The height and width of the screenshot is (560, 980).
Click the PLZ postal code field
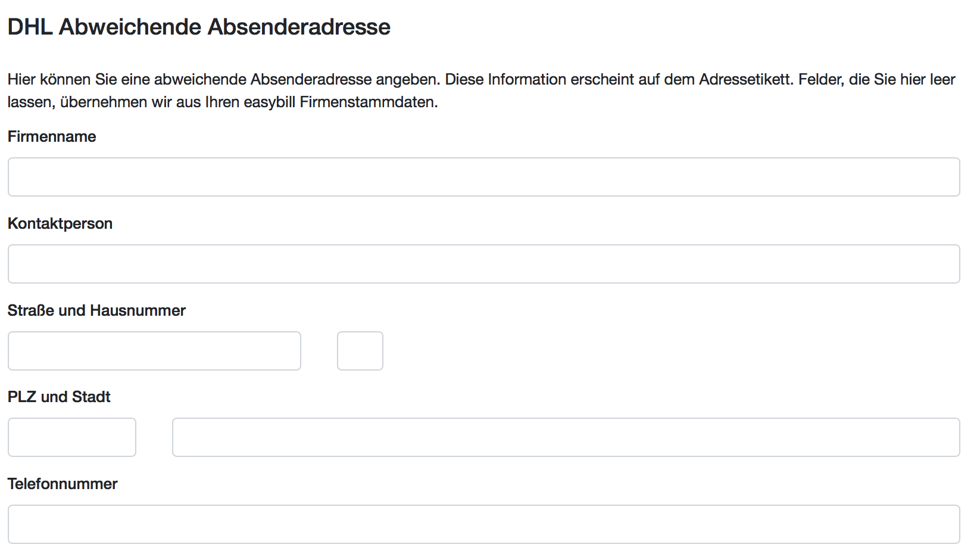[72, 437]
